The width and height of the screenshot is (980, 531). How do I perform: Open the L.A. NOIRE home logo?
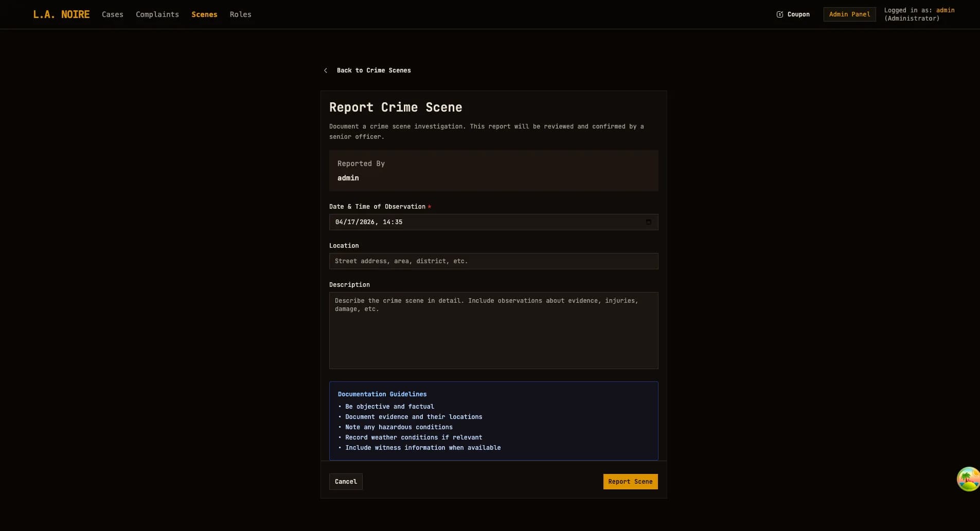pos(61,14)
